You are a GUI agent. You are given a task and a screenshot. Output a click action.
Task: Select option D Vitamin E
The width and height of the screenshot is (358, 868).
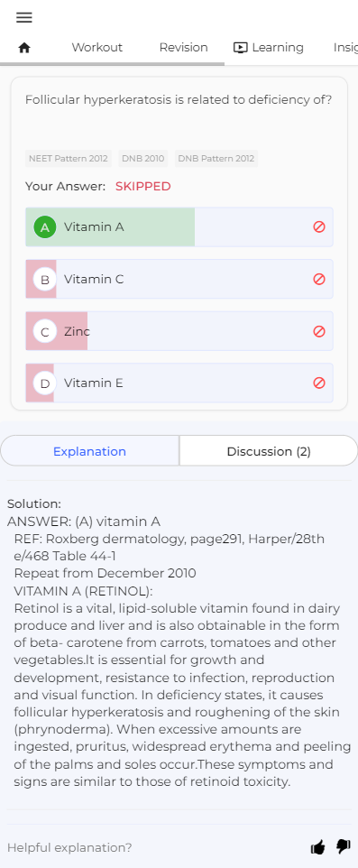[x=179, y=383]
